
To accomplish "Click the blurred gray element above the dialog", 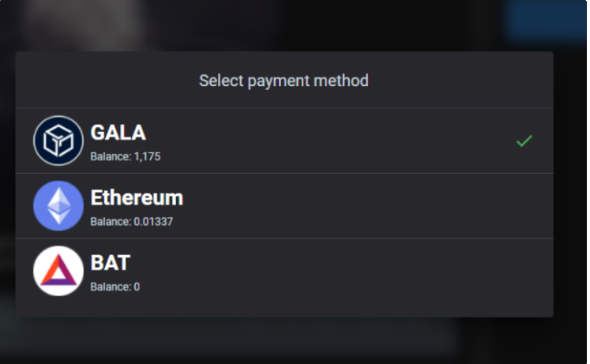I will click(x=85, y=23).
